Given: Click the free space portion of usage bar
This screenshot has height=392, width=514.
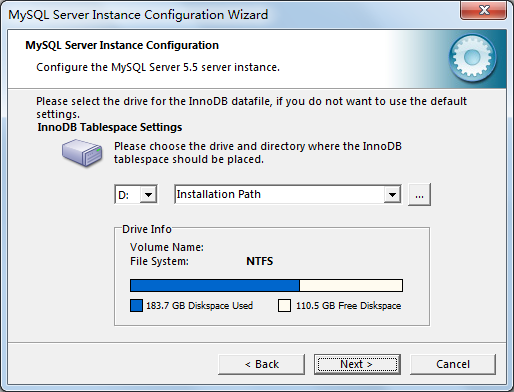Looking at the screenshot, I should click(351, 286).
